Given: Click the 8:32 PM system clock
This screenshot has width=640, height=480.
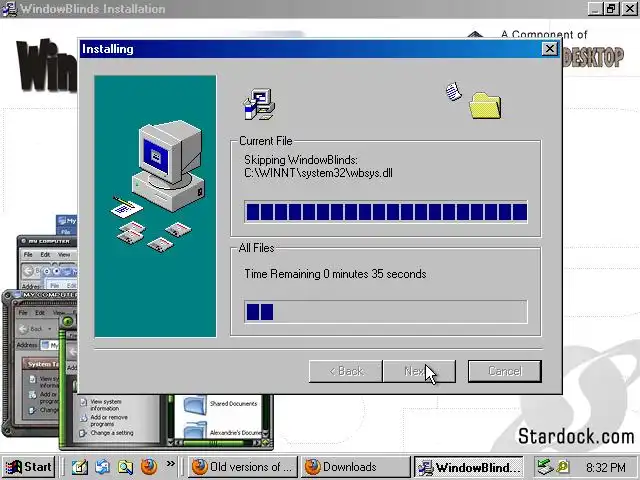Looking at the screenshot, I should (606, 467).
